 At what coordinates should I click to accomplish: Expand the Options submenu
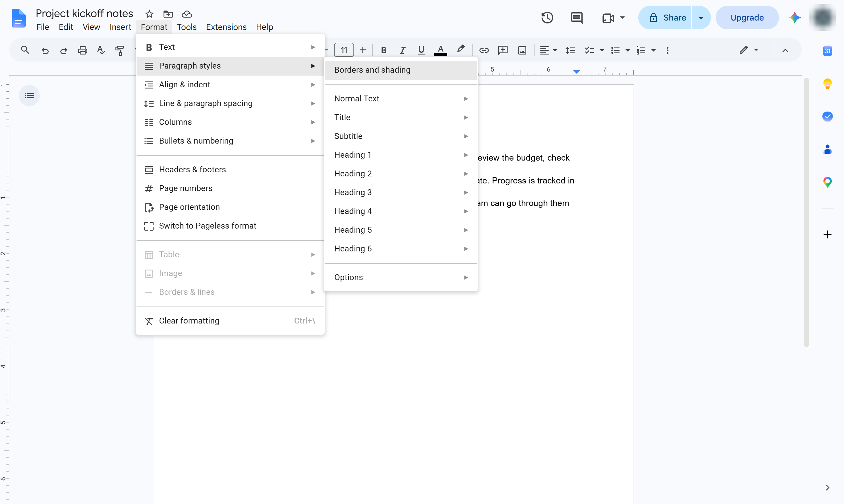pyautogui.click(x=401, y=277)
